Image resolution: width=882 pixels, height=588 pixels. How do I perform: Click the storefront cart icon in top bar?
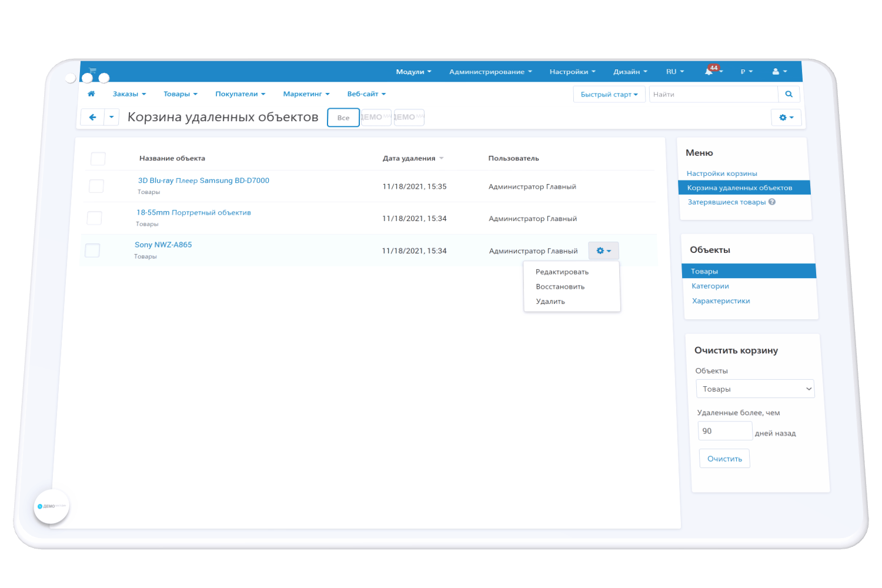92,71
